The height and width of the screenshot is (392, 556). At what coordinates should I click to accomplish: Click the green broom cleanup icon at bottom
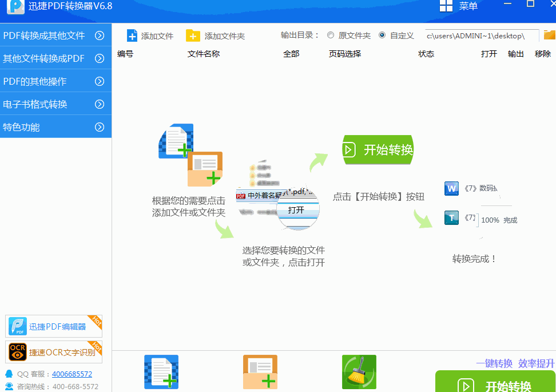(x=359, y=371)
